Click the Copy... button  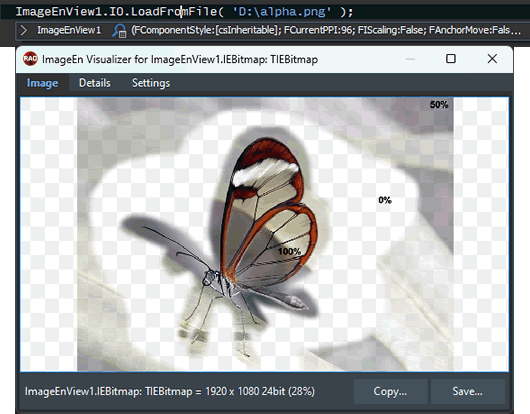point(390,391)
